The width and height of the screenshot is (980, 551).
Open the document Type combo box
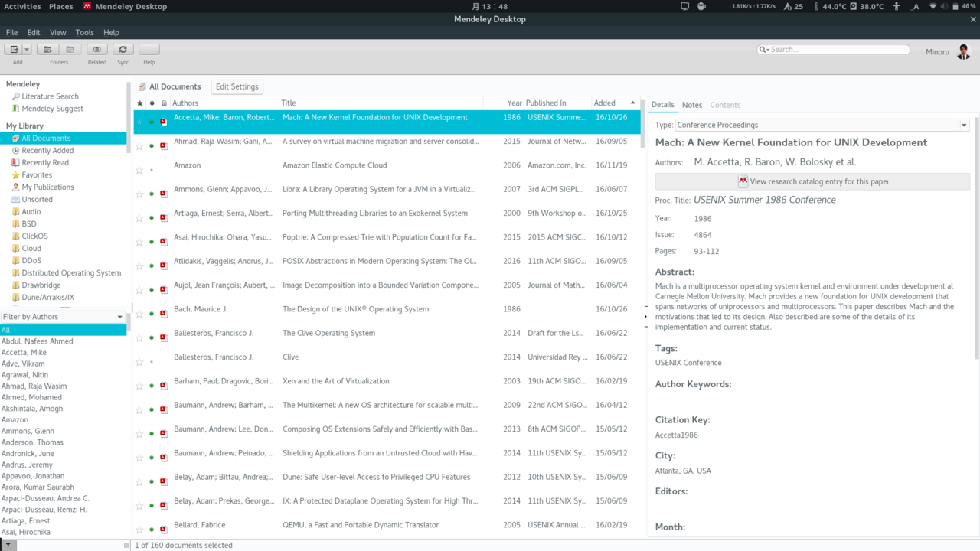pos(822,125)
